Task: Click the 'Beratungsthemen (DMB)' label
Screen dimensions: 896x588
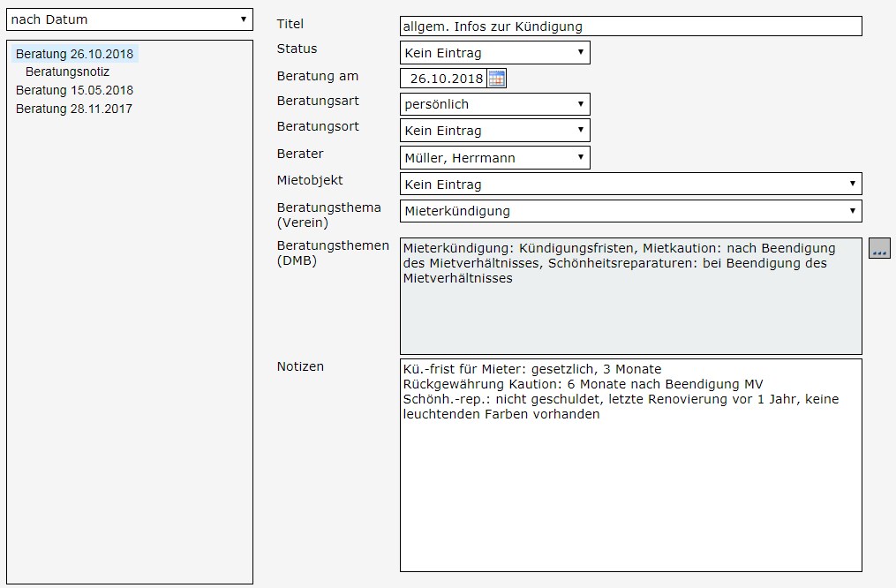Action: click(x=333, y=253)
